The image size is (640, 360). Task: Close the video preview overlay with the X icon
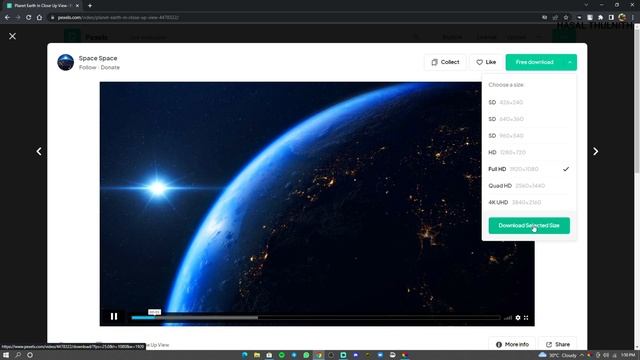[13, 36]
